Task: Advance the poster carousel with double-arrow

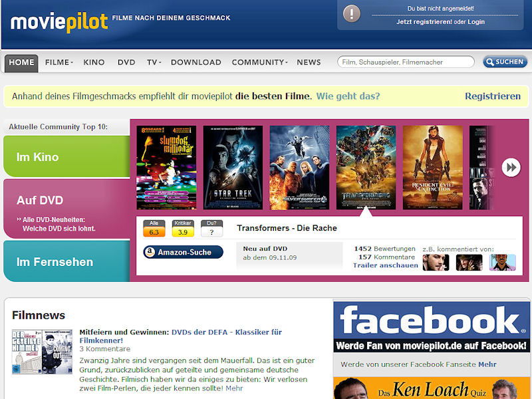Action: [511, 168]
